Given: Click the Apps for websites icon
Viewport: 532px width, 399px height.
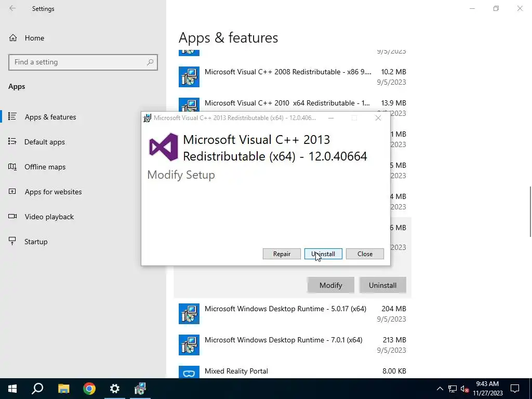Looking at the screenshot, I should coord(12,191).
